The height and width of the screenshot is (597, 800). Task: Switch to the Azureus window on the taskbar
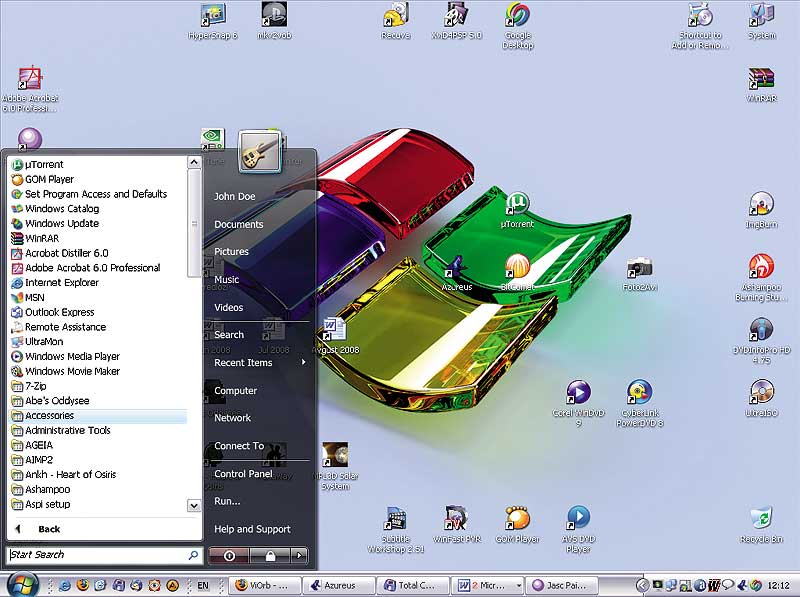pos(339,585)
